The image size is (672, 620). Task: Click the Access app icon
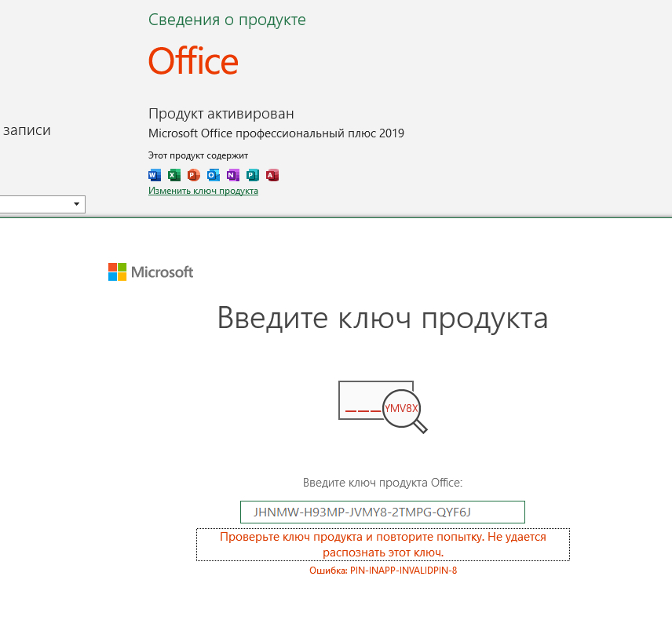[272, 175]
